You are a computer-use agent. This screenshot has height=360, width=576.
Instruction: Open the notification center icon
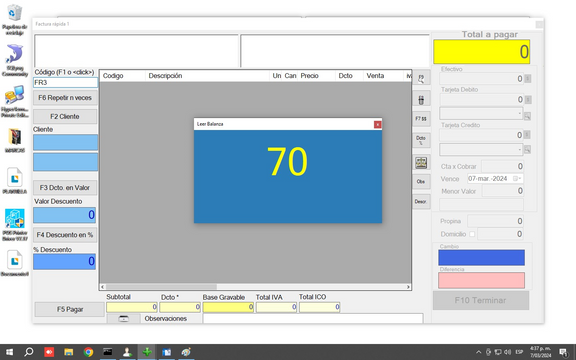pyautogui.click(x=564, y=352)
